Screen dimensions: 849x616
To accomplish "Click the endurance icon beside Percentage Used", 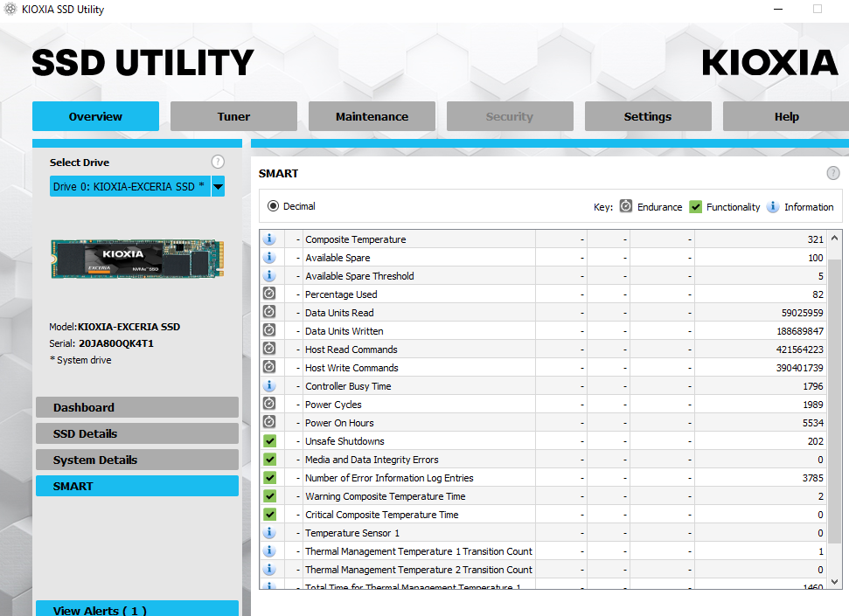I will [269, 294].
